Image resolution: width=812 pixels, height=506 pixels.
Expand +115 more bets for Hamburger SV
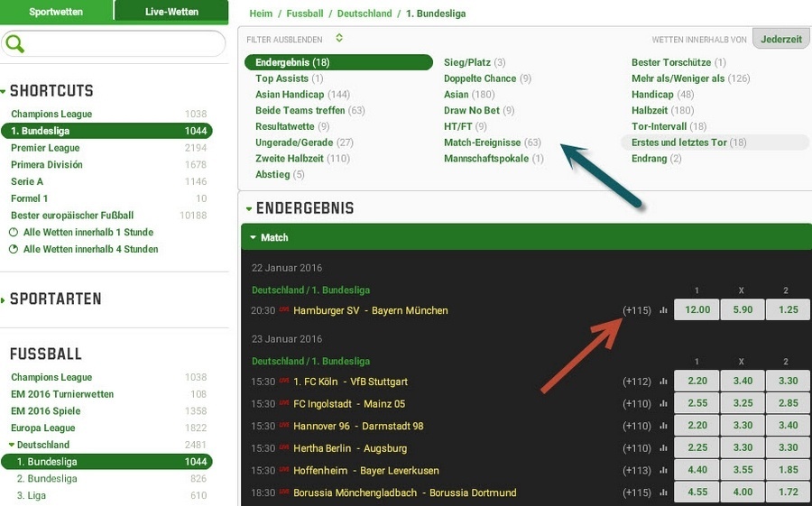pyautogui.click(x=637, y=311)
